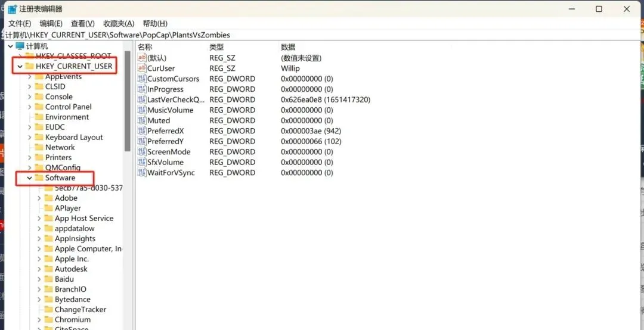Click the (默认) string value icon
644x330 pixels.
142,58
